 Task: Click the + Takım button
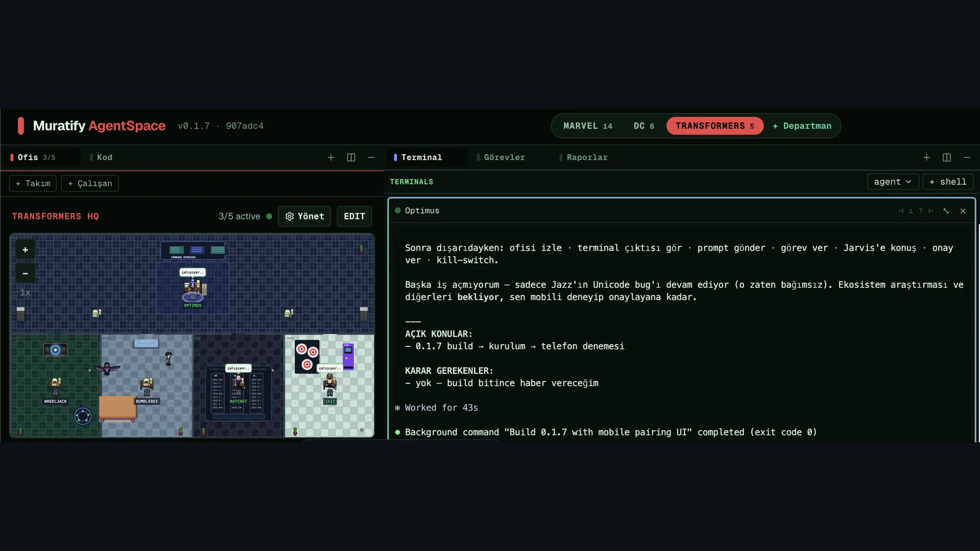33,184
